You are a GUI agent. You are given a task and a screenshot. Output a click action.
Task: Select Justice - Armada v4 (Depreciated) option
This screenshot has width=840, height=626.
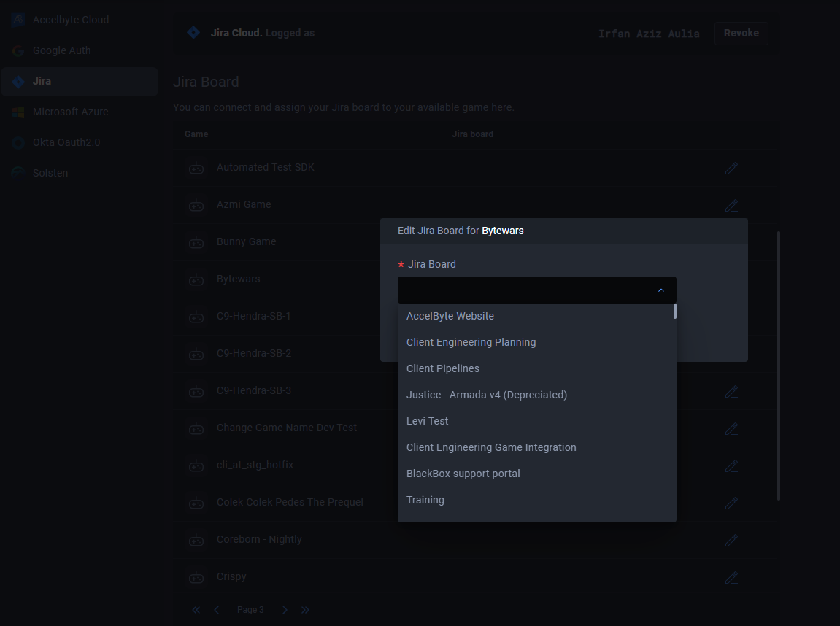coord(487,395)
